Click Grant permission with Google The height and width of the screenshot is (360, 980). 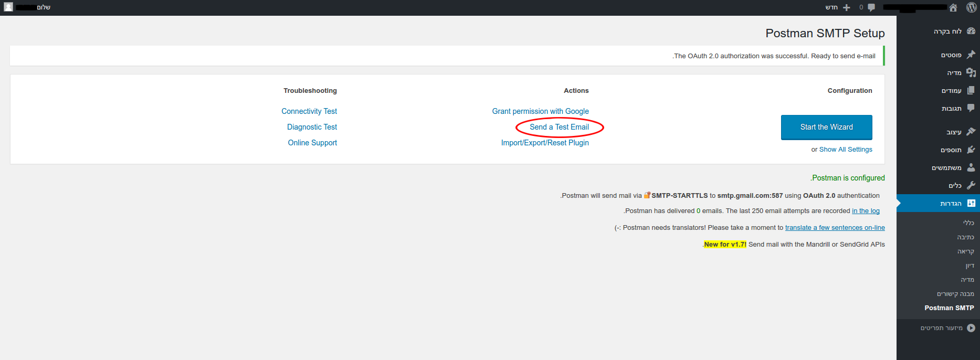[x=540, y=111]
